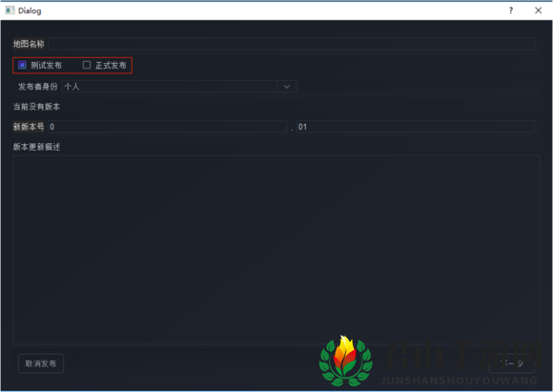Click the 取消发布 button
Image resolution: width=553 pixels, height=392 pixels.
[x=41, y=363]
